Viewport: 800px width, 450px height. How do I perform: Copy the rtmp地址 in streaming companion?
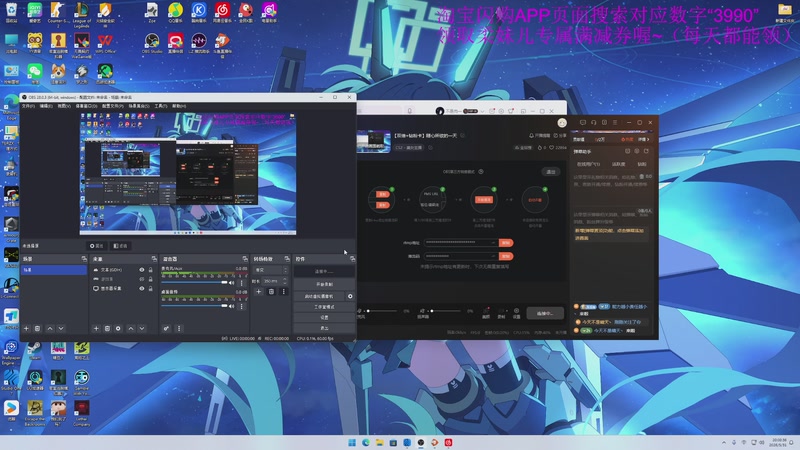[506, 243]
